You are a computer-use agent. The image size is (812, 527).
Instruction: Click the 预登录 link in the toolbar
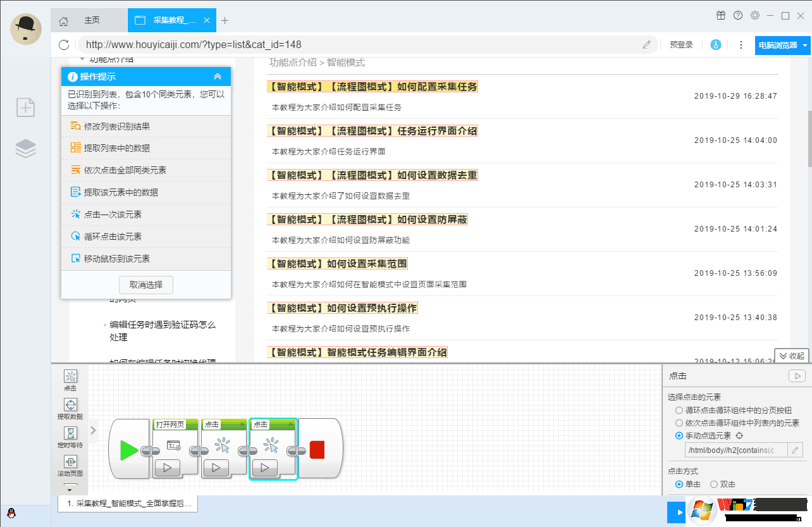[681, 45]
